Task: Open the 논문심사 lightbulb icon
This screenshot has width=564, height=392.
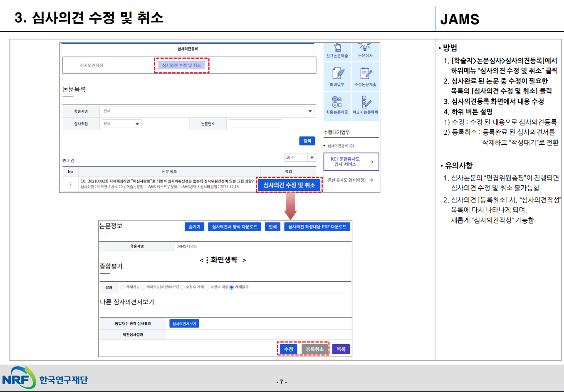Action: point(365,47)
